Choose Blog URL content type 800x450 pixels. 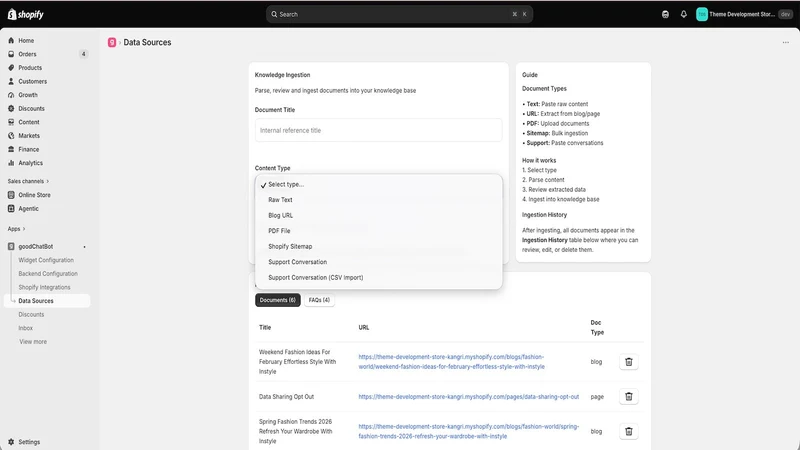click(x=379, y=215)
